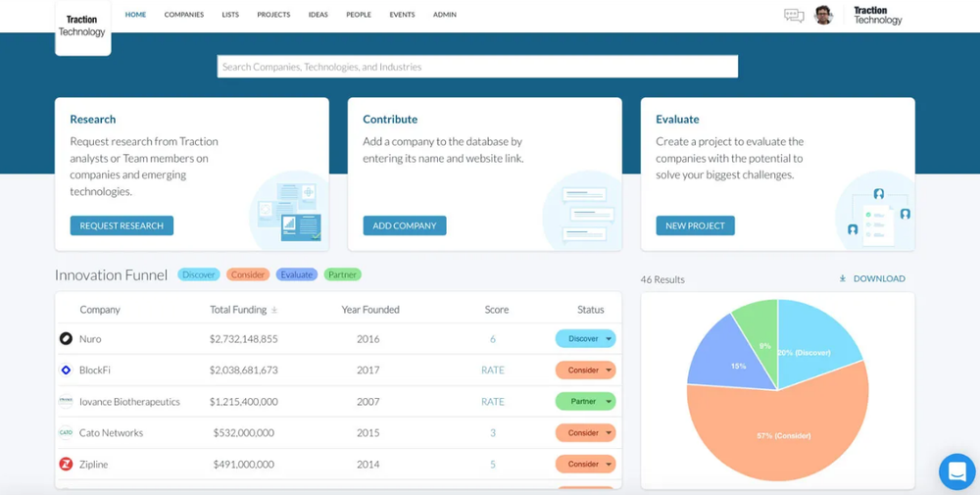The image size is (980, 495).
Task: Open Zipline's Consider status dropdown
Action: [586, 464]
